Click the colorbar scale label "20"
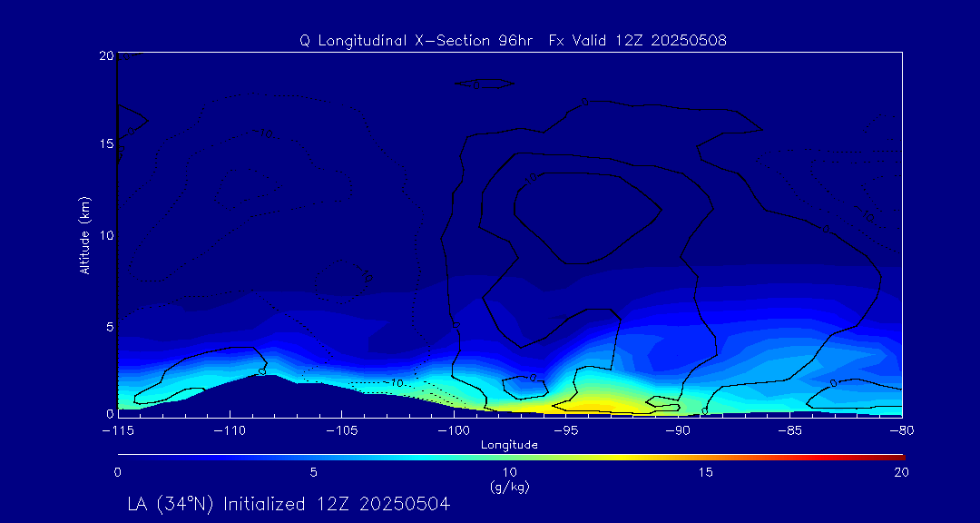Image resolution: width=980 pixels, height=523 pixels. tap(902, 472)
